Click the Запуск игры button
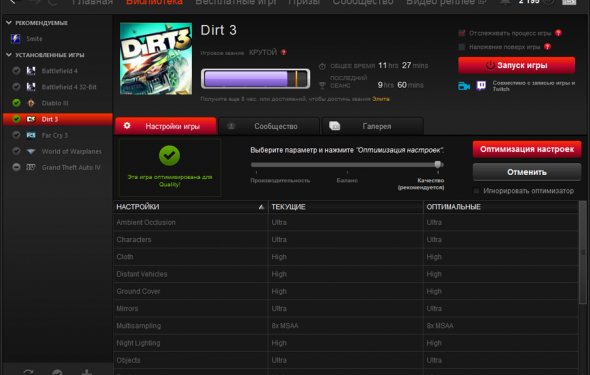Viewport: 590px width, 375px height. [x=516, y=65]
